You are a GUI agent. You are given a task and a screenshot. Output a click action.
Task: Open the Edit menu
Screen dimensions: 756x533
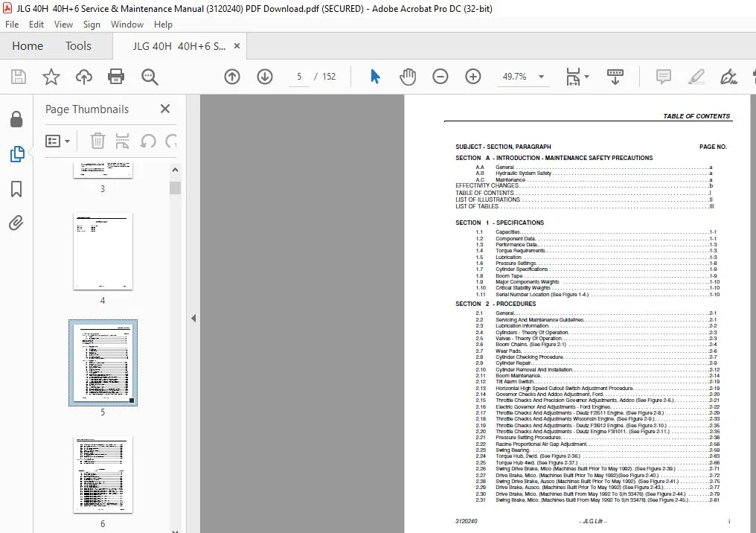pos(36,25)
